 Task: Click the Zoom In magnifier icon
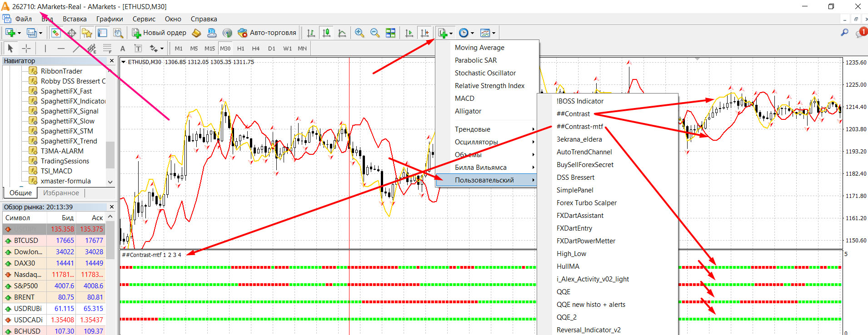point(359,33)
